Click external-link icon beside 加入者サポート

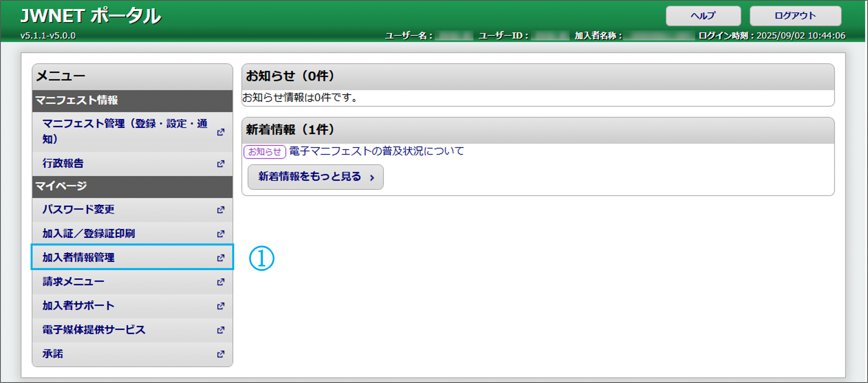pos(221,306)
